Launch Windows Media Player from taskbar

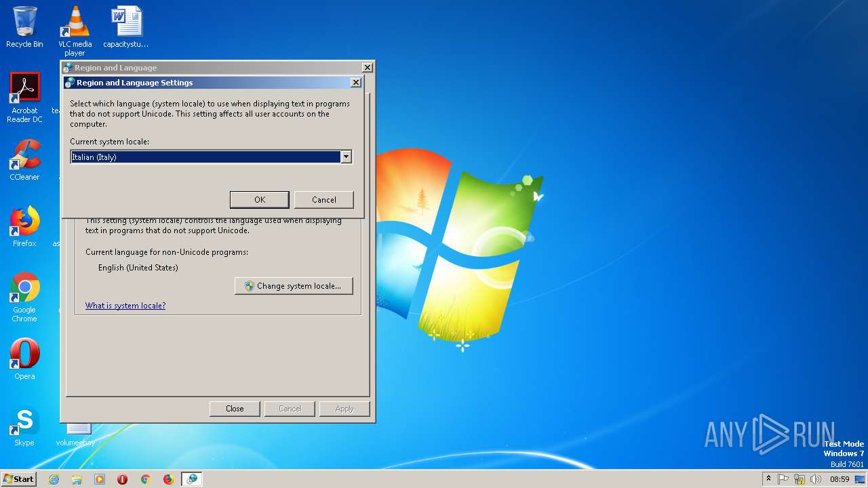tap(100, 479)
